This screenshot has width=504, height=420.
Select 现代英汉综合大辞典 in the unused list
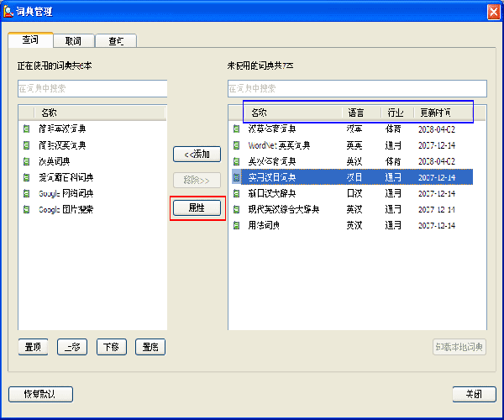coord(284,209)
